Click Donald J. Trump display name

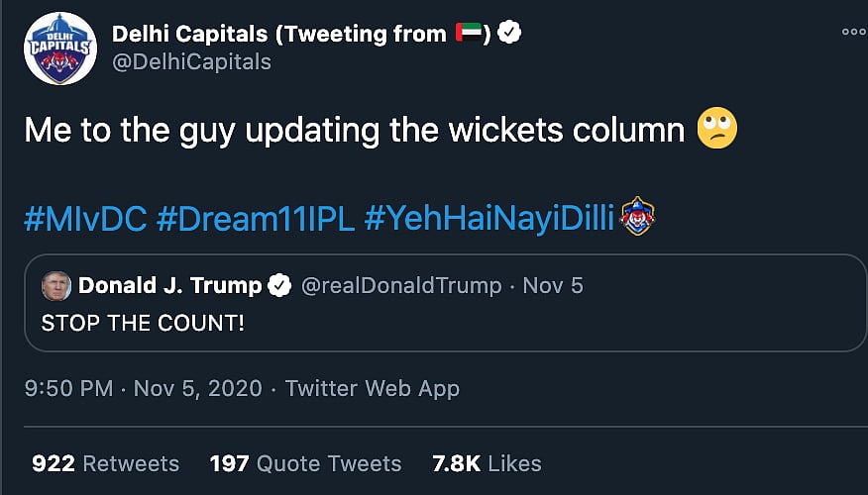pos(169,286)
